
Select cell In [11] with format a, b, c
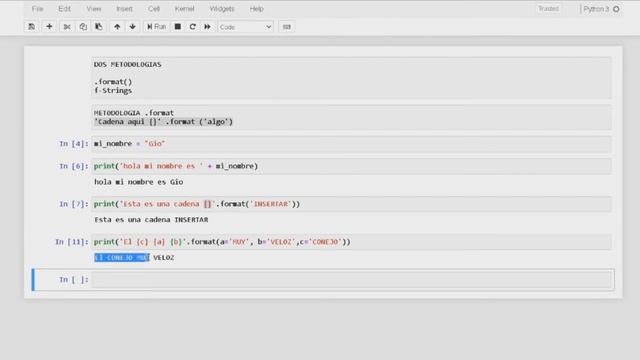[352, 242]
